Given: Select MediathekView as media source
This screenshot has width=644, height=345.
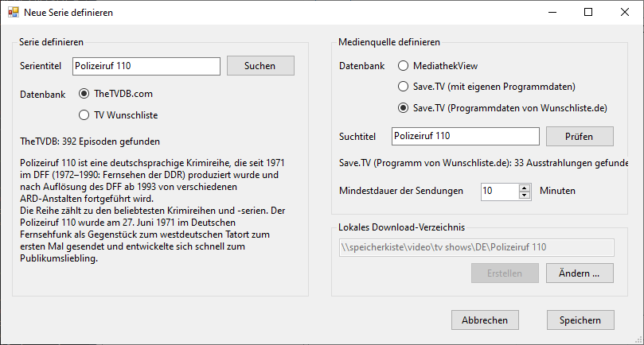Looking at the screenshot, I should coord(404,66).
